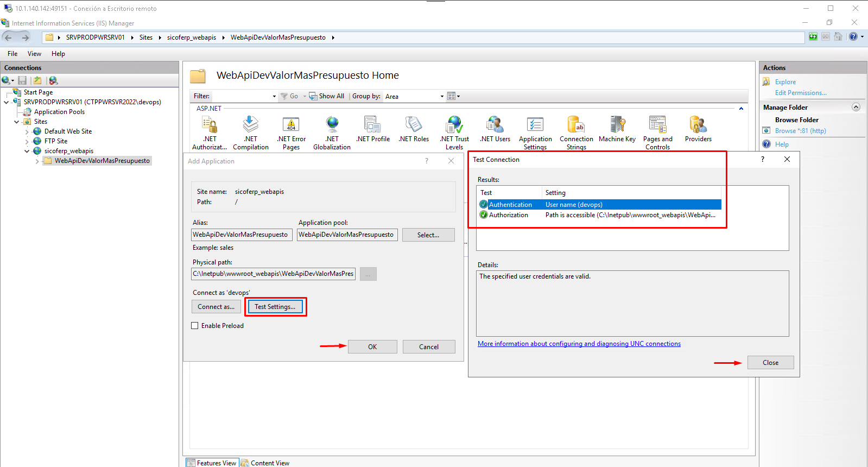868x467 pixels.
Task: Open the Machine Key feature icon
Action: click(x=617, y=130)
